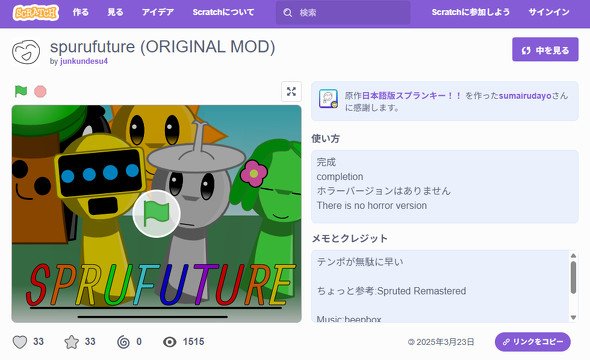590x360 pixels.
Task: Click the views eye icon
Action: click(170, 342)
